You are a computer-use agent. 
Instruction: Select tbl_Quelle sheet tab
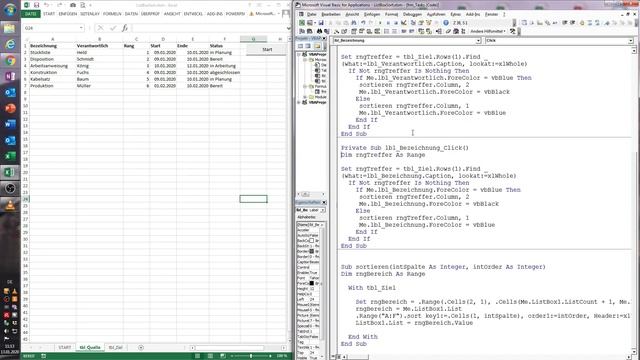90,347
